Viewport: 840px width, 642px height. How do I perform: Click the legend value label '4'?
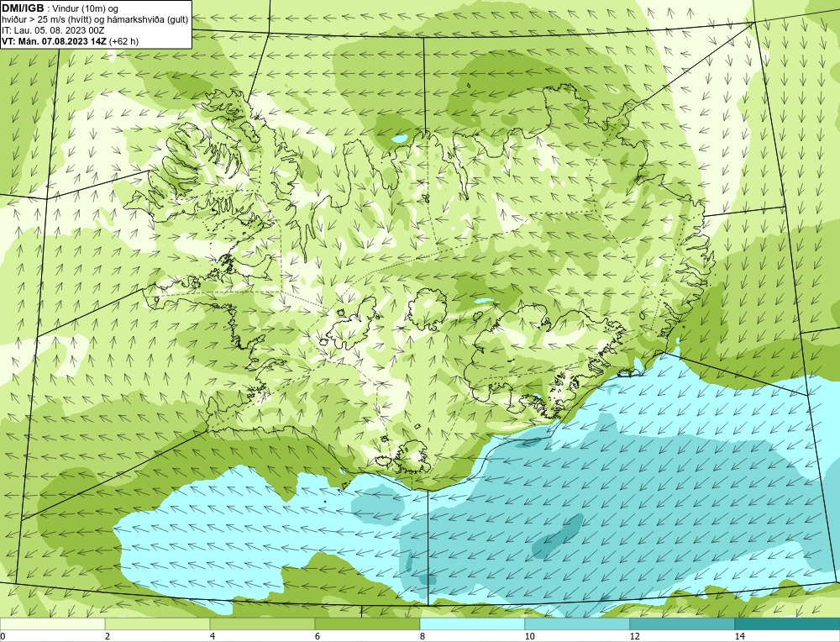213,636
